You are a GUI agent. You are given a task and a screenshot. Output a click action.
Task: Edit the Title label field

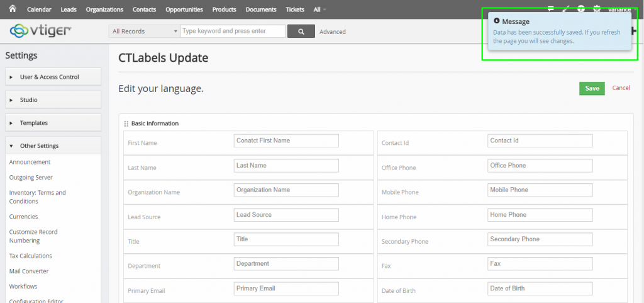coord(286,239)
